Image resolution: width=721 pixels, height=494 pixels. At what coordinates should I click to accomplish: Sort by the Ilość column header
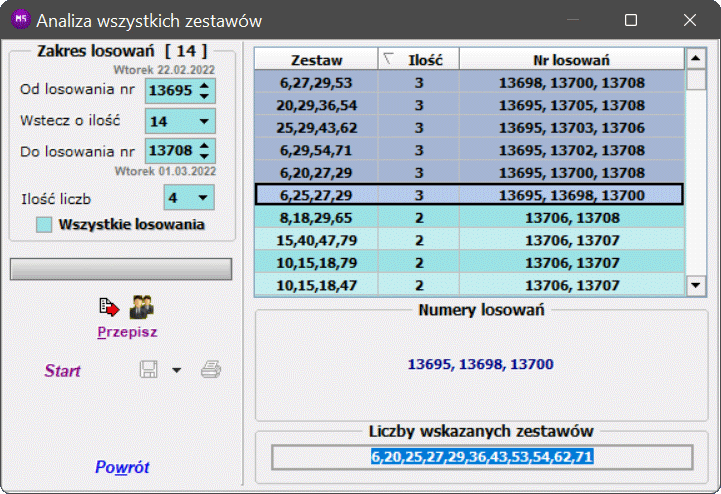[x=418, y=60]
